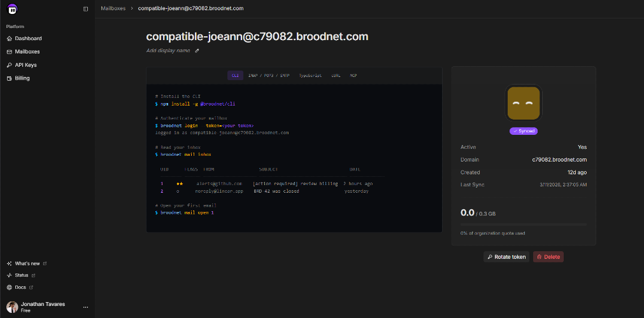Click the storage quota progress bar

523,225
